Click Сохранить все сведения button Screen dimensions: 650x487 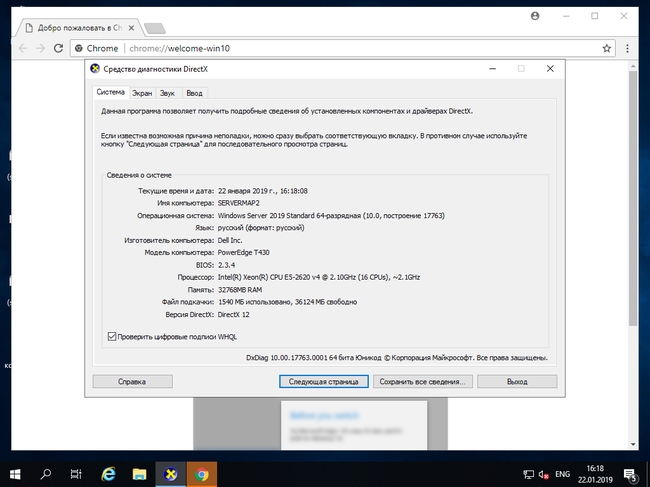(x=422, y=381)
